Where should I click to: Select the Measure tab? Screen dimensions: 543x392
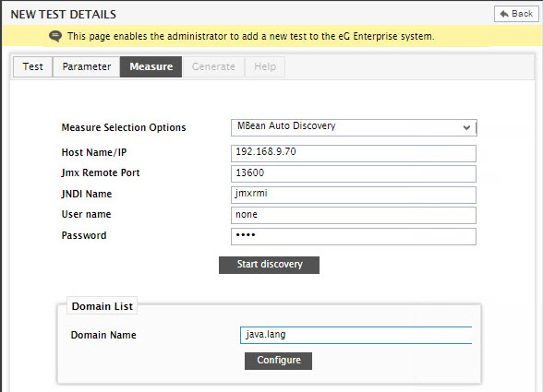tap(151, 66)
